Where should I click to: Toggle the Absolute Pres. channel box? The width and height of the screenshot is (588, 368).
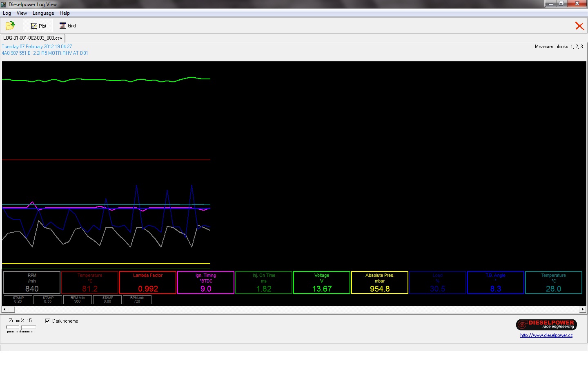pos(380,283)
